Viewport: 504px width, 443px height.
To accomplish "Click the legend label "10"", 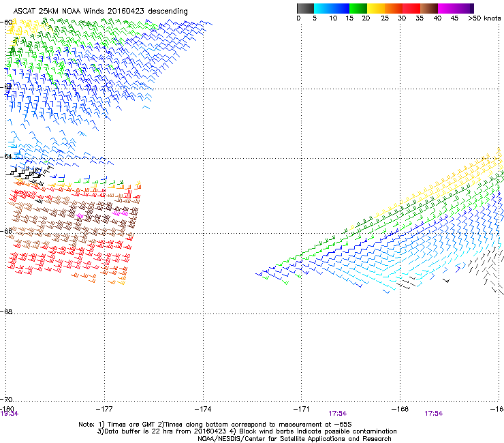I will [333, 18].
